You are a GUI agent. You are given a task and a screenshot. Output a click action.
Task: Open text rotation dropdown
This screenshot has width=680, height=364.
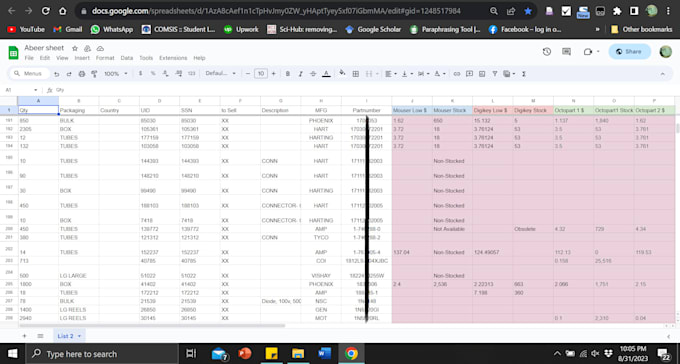439,74
